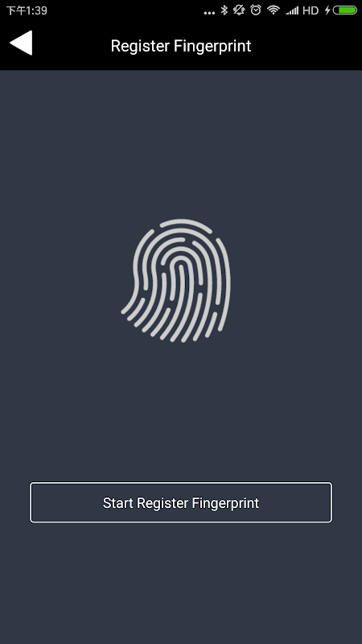
Task: Tap the fingerprint graphic in the center
Action: (x=176, y=280)
